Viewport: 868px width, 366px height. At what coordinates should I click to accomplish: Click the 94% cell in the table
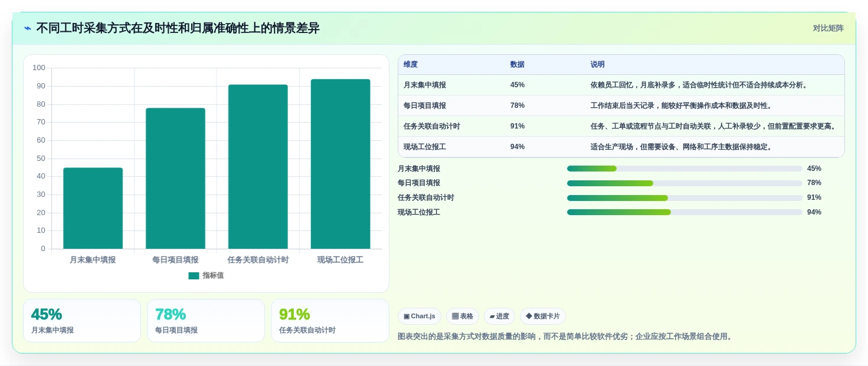(517, 147)
